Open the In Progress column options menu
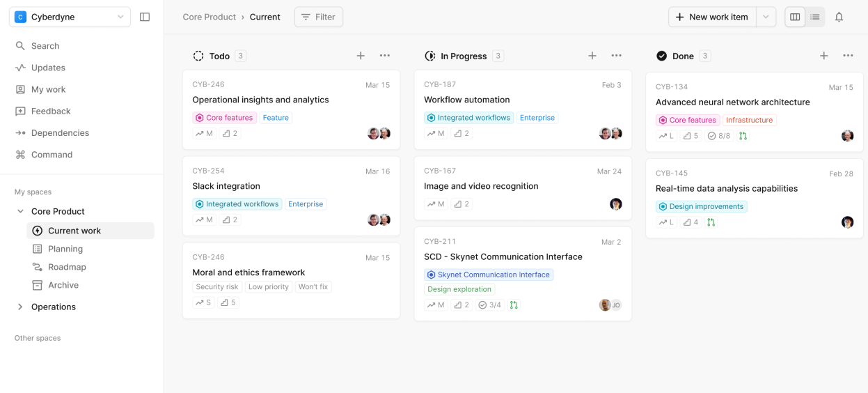The height and width of the screenshot is (393, 868). pos(616,56)
